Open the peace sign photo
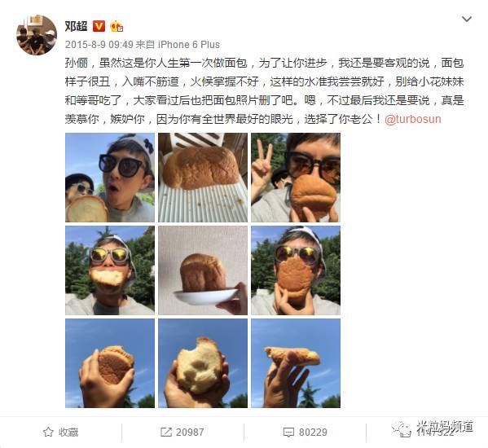The image size is (488, 448). (296, 178)
